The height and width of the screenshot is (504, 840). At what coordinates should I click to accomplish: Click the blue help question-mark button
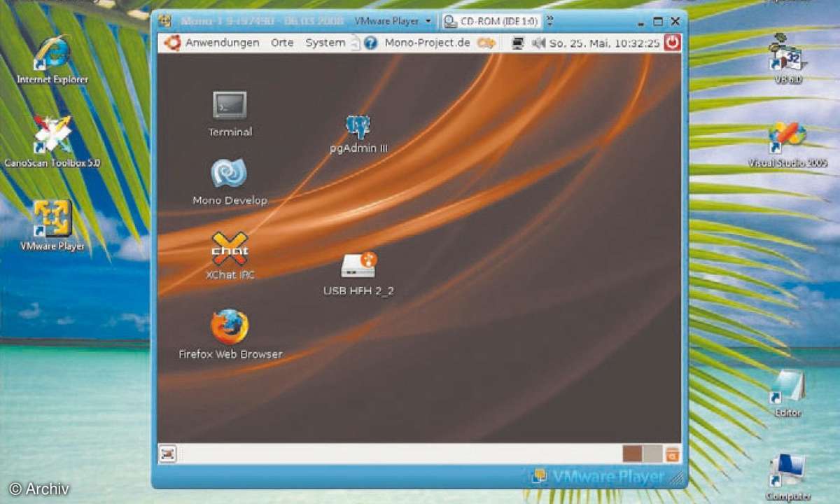(370, 43)
